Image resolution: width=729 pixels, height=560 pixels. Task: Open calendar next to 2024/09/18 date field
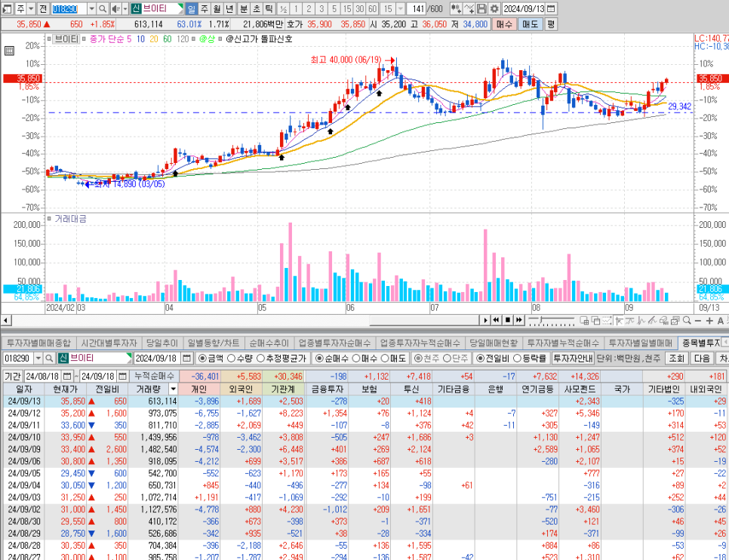tap(186, 358)
